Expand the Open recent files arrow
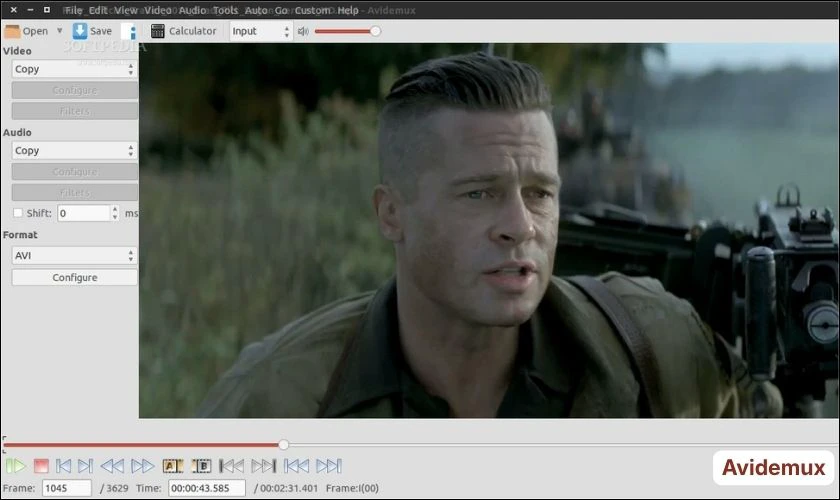 click(59, 31)
